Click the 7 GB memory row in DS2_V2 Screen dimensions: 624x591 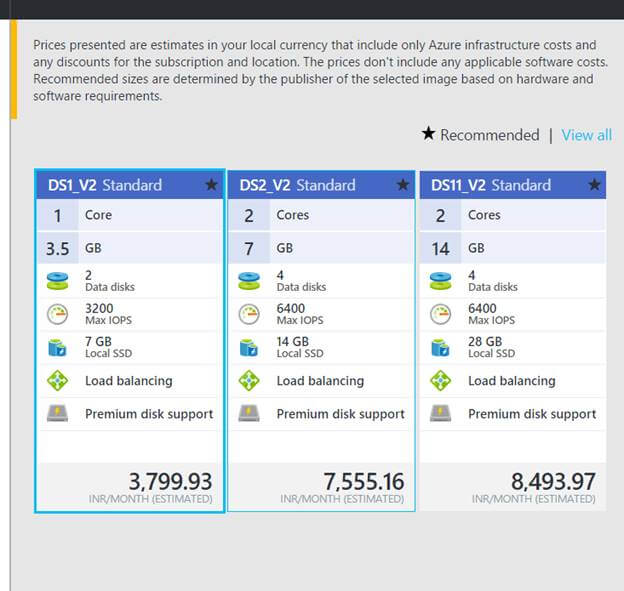321,248
